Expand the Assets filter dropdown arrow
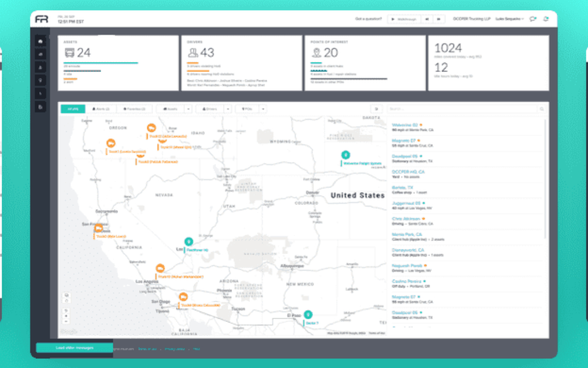Viewport: 588px width, 368px height. 188,109
